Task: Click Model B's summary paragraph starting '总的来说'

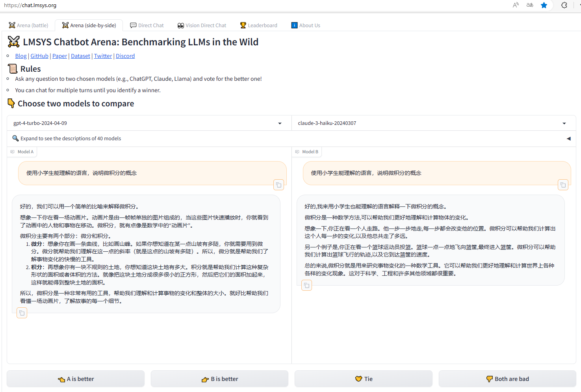Action: click(429, 269)
